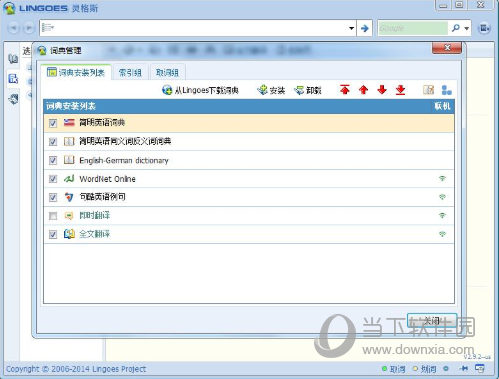Click the magnifier search icon

(x=455, y=28)
